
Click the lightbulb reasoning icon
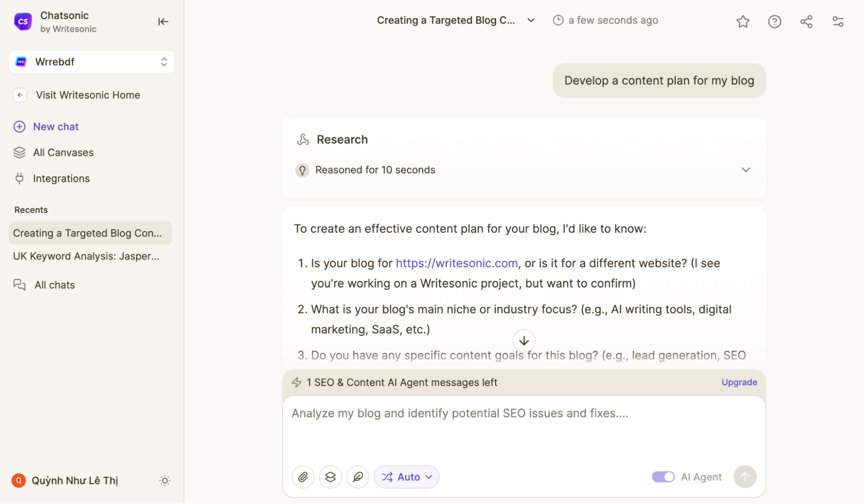(302, 170)
